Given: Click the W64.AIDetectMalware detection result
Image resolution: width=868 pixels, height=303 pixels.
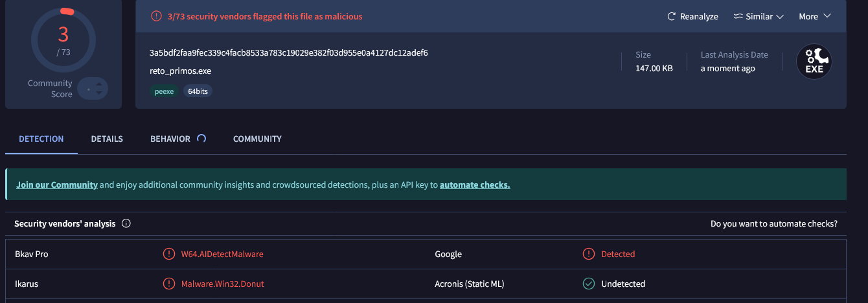Looking at the screenshot, I should pos(222,254).
